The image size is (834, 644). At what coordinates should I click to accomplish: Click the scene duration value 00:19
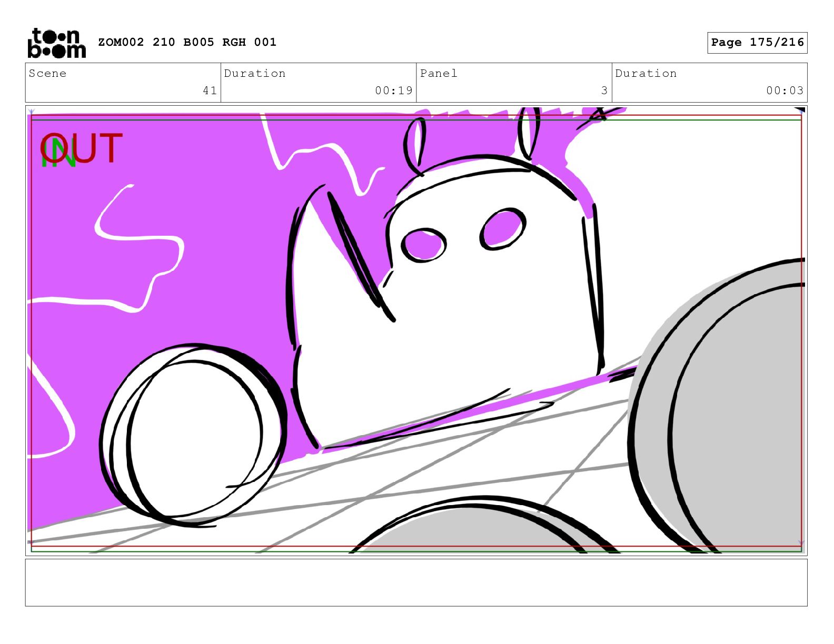393,90
